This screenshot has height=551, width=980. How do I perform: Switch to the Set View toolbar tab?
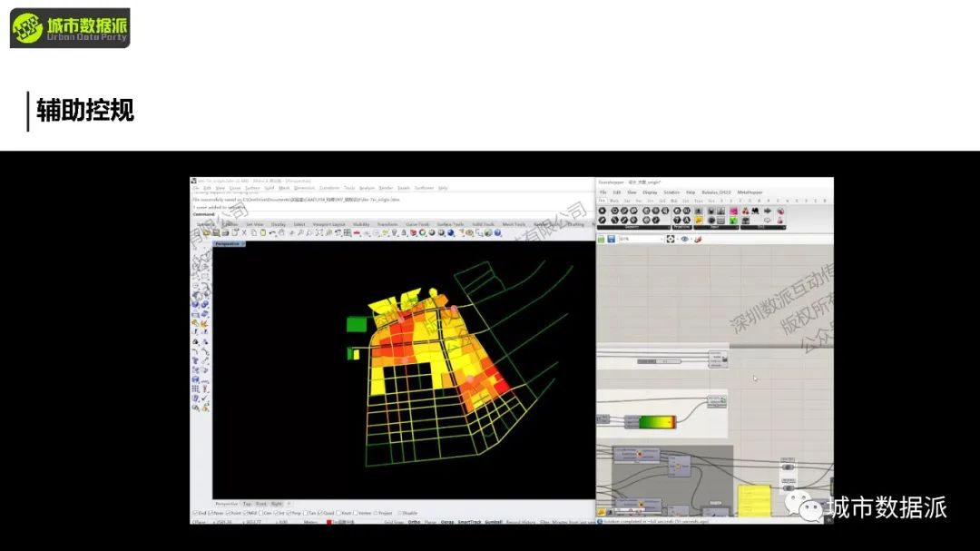click(254, 224)
